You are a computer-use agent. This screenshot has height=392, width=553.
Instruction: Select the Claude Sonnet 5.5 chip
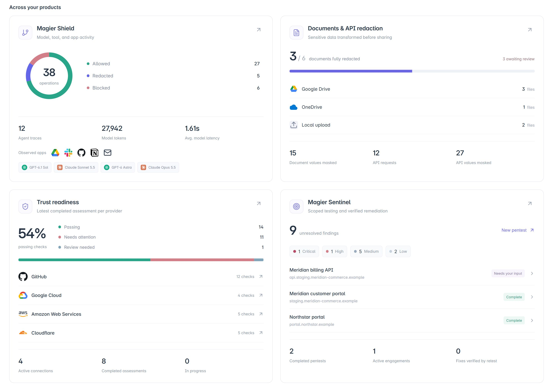76,167
